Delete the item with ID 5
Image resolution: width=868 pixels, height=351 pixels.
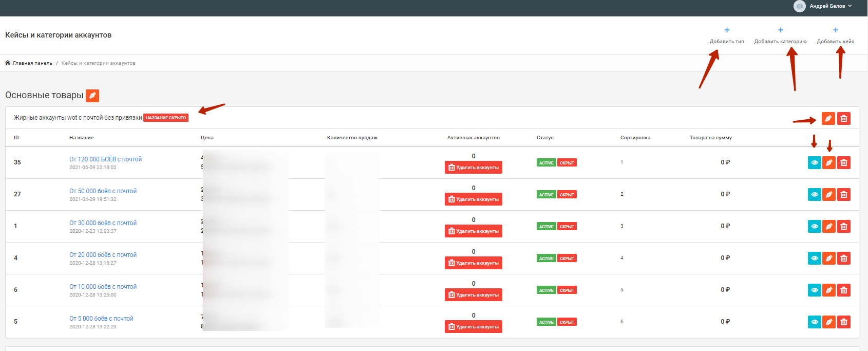(843, 322)
